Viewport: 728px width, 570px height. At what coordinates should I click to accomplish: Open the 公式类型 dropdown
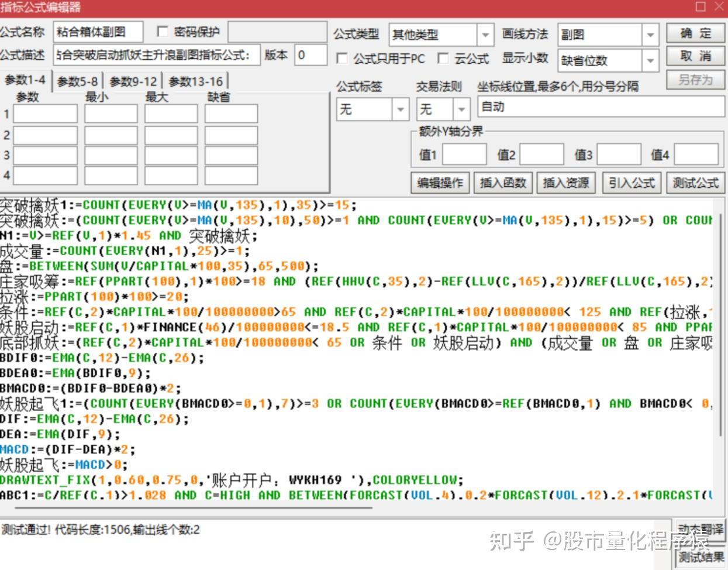coord(441,36)
